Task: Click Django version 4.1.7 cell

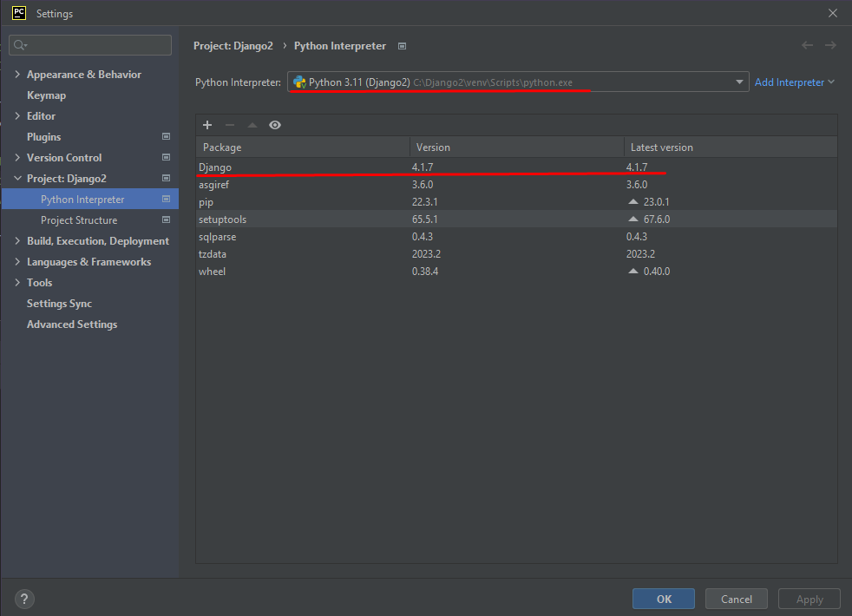Action: [x=423, y=167]
